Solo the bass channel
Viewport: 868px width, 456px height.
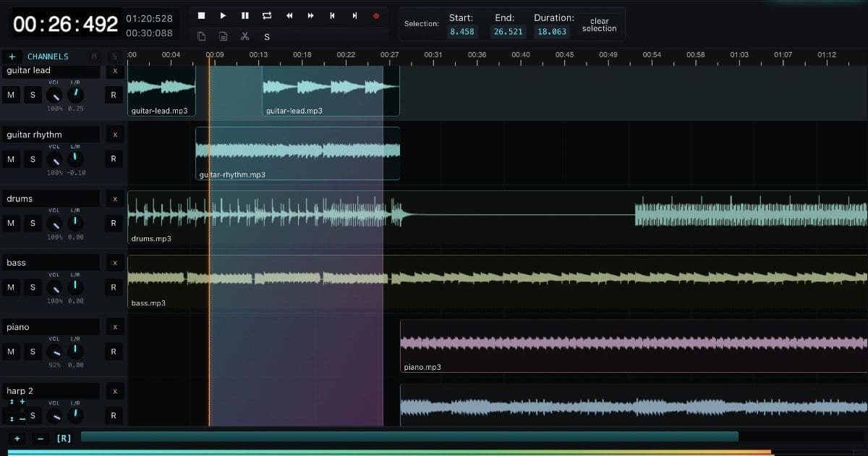pyautogui.click(x=33, y=287)
